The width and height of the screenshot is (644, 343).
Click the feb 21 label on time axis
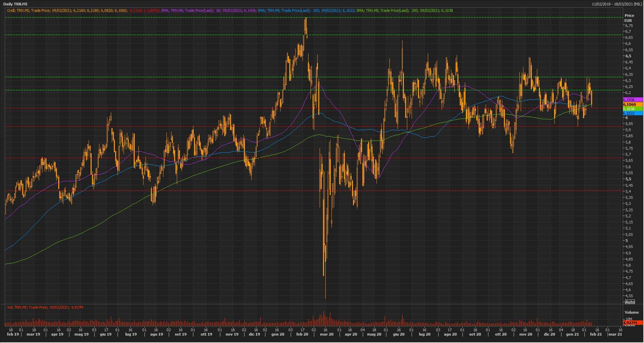pyautogui.click(x=595, y=334)
